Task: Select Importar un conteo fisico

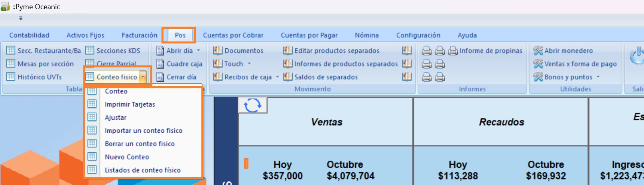Action: (x=143, y=131)
